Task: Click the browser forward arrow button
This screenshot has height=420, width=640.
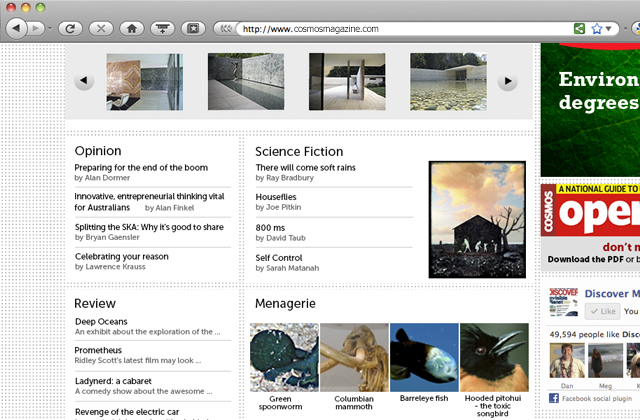Action: 36,29
